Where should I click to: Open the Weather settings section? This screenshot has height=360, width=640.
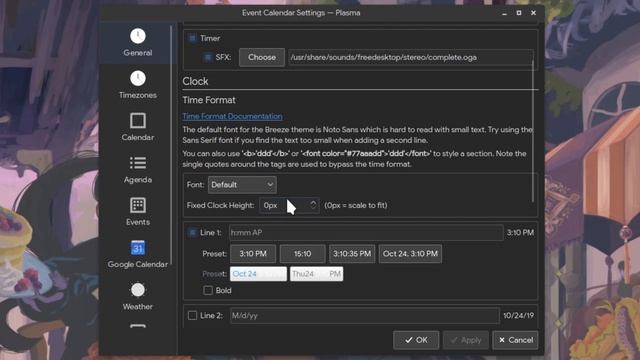point(138,296)
